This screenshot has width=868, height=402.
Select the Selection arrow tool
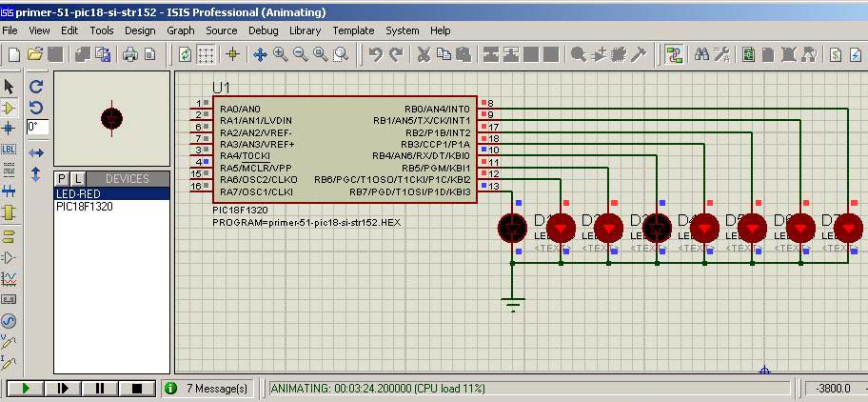click(10, 87)
